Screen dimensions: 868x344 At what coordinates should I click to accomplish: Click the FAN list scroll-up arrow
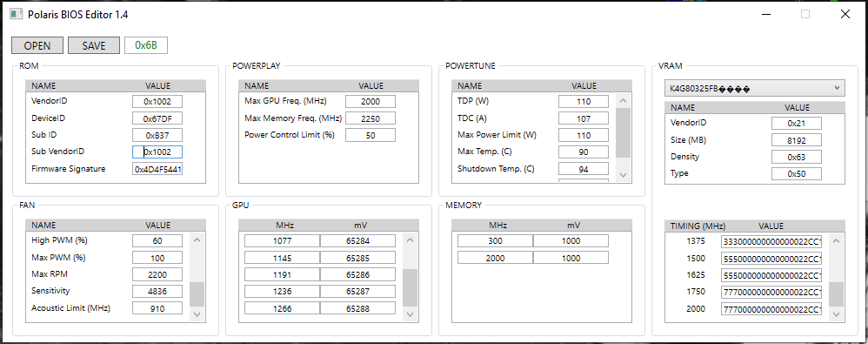[x=197, y=239]
